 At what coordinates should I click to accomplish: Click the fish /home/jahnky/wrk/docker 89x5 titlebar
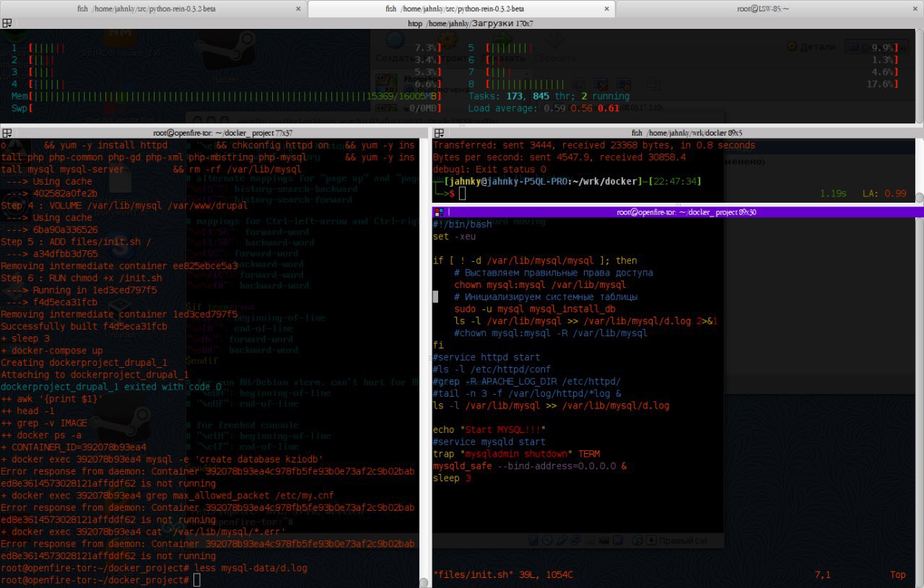[678, 133]
